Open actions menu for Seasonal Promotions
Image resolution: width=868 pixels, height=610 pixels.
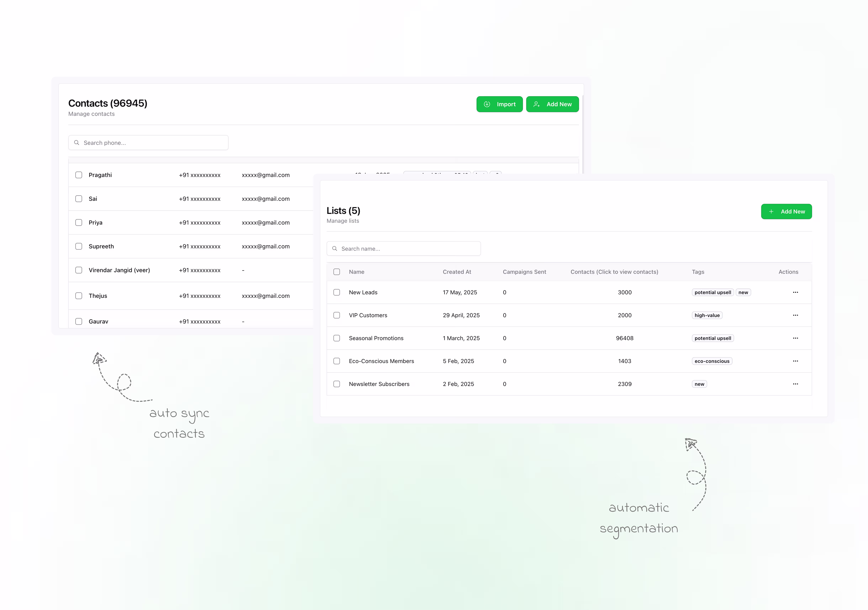[x=795, y=338]
